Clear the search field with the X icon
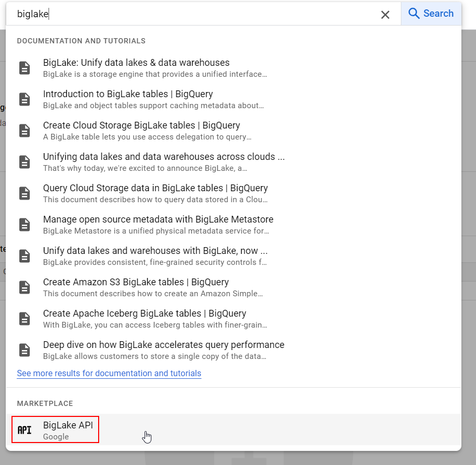 (x=385, y=15)
